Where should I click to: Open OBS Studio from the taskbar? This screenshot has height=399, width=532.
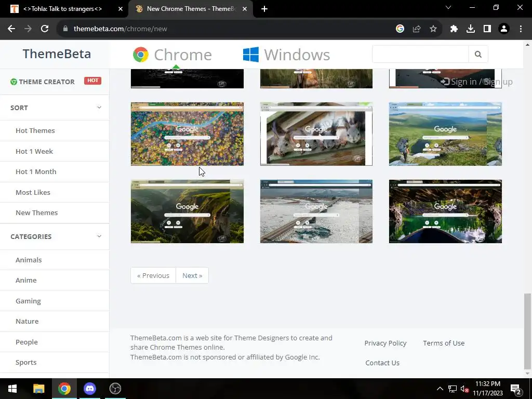pyautogui.click(x=115, y=389)
